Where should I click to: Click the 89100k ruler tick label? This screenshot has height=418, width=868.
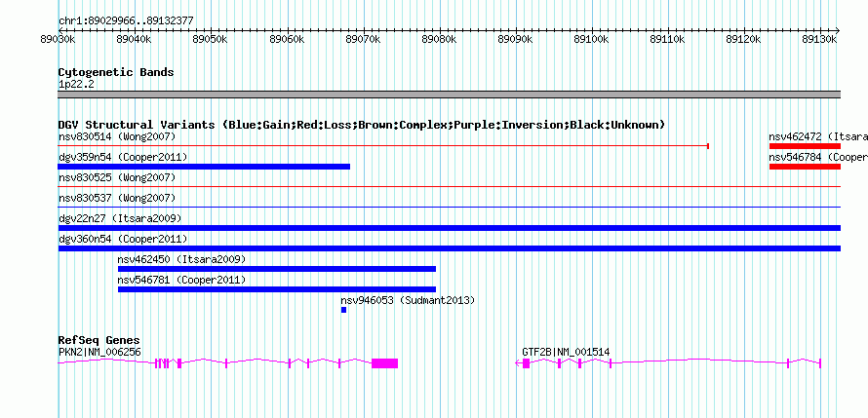pos(591,39)
